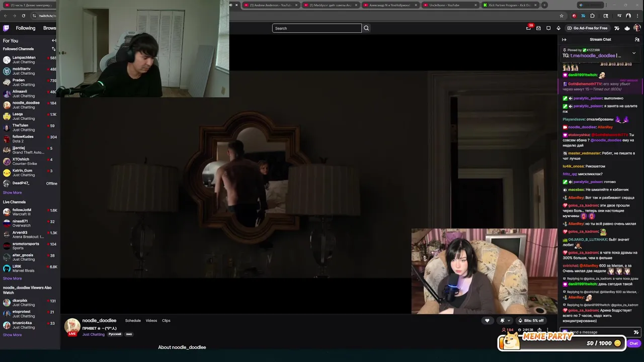This screenshot has height=362, width=644.
Task: Open XTOshich Counter-Strike channel
Action: click(x=30, y=161)
